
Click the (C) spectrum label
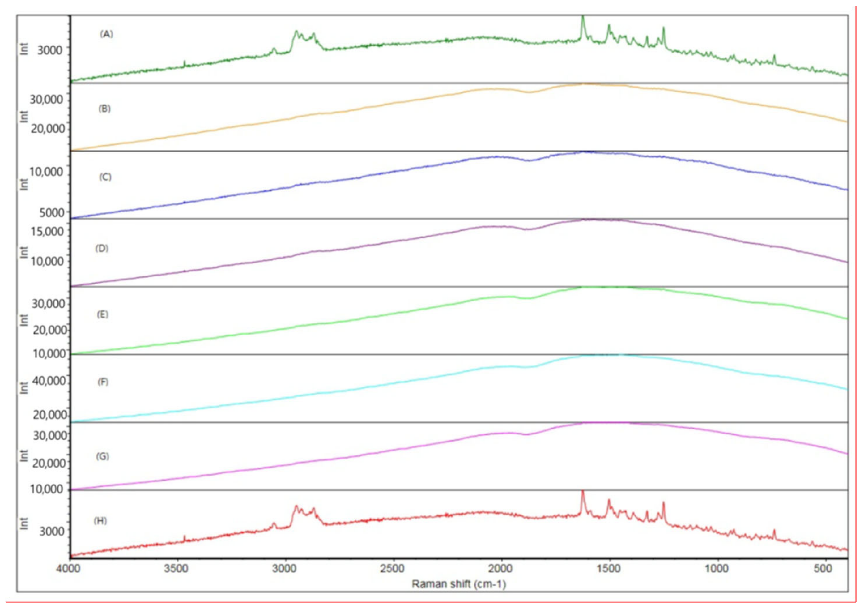[x=105, y=177]
